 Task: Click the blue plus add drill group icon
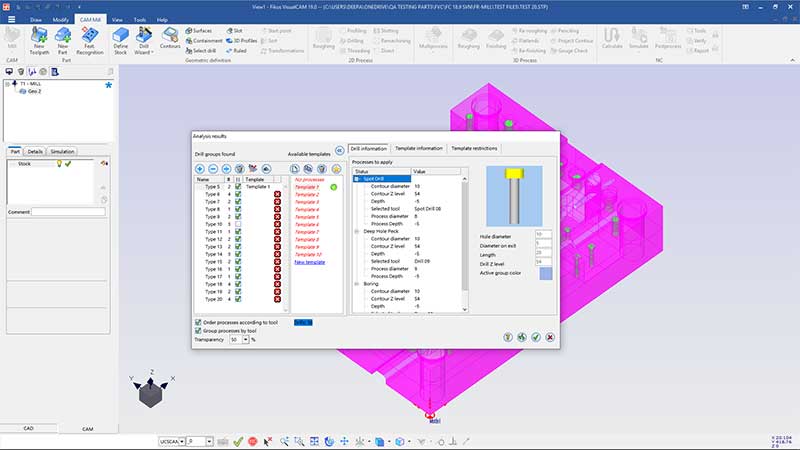[x=200, y=169]
